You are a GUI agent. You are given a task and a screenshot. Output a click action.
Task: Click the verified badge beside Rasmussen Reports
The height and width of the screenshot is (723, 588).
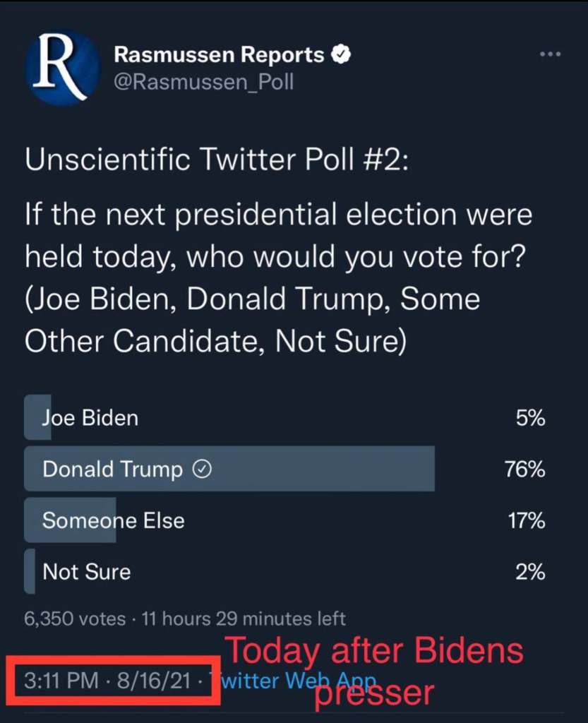coord(341,54)
